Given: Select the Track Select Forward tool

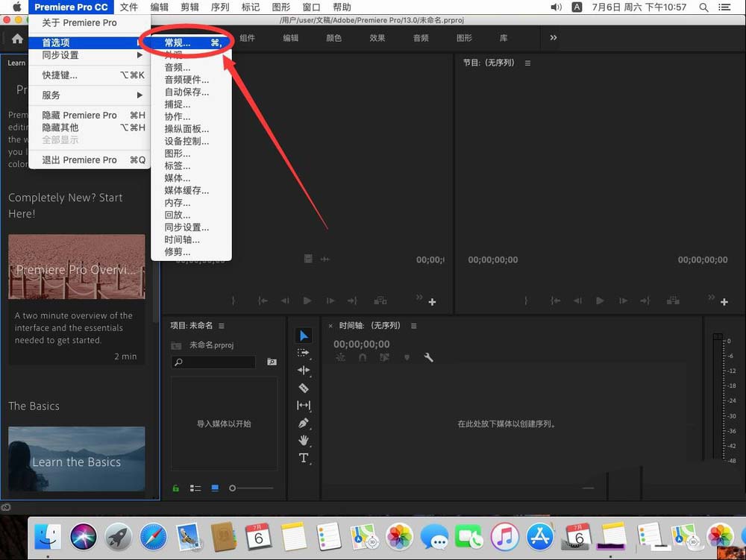Looking at the screenshot, I should (x=304, y=353).
